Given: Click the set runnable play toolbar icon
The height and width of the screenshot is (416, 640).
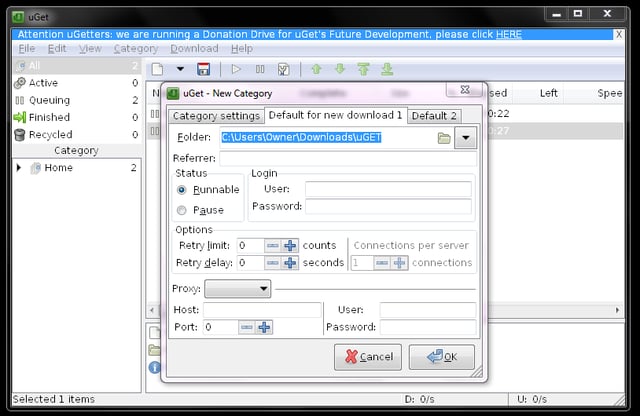Looking at the screenshot, I should [236, 69].
